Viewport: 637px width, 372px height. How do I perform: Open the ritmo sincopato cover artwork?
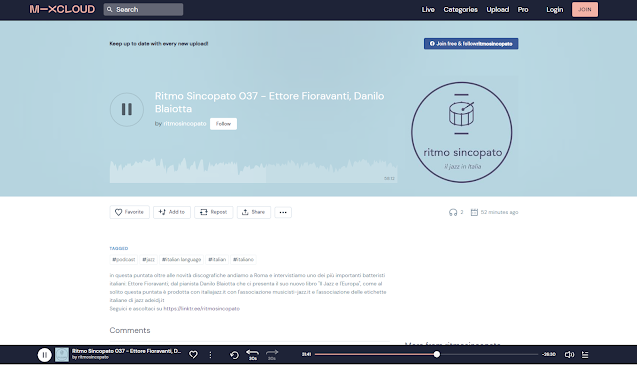point(462,132)
